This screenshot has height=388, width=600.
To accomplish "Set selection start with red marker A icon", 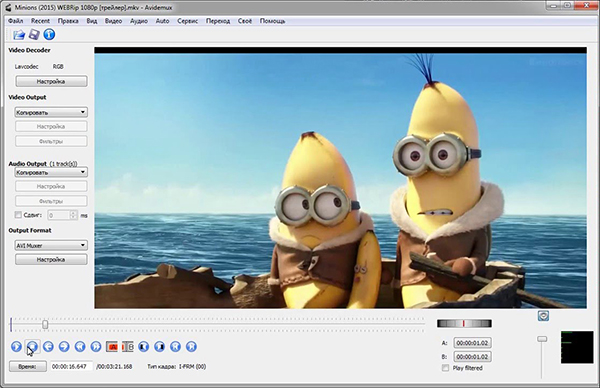I will 112,347.
